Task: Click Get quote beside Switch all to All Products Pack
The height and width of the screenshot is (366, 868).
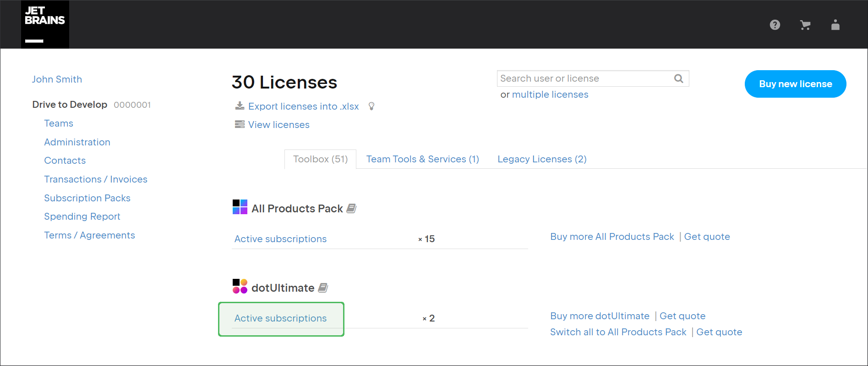Action: [719, 332]
